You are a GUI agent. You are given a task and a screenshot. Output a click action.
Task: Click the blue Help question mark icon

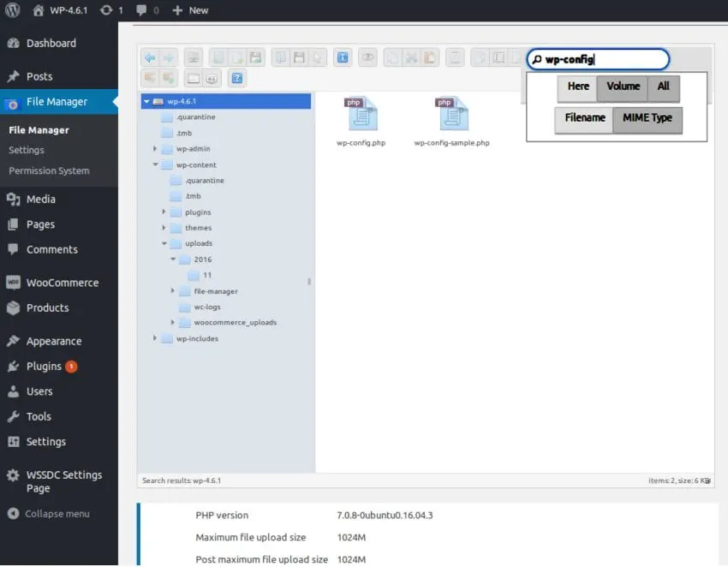[236, 78]
